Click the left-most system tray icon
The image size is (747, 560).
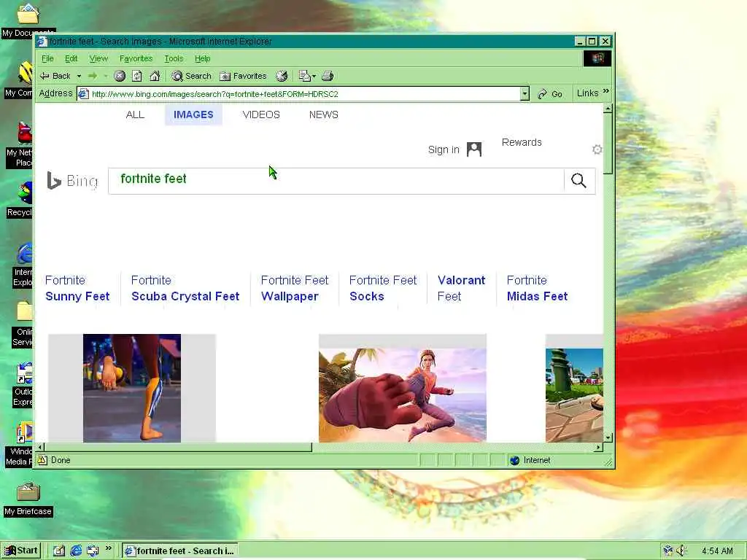[668, 551]
